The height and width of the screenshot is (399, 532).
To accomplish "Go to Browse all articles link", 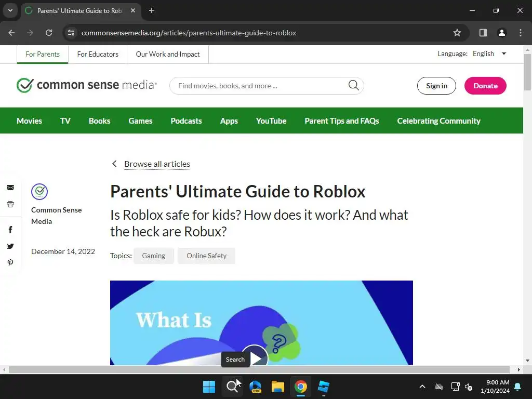I will click(x=157, y=164).
